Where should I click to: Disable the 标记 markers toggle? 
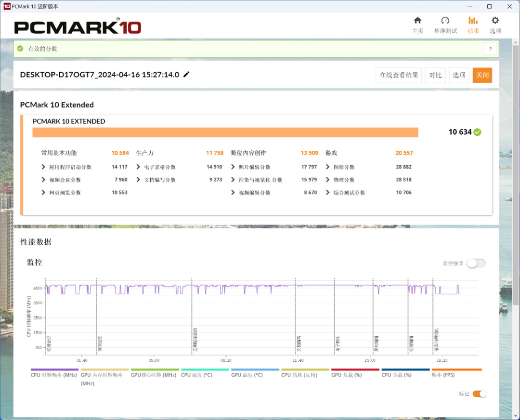pos(479,394)
